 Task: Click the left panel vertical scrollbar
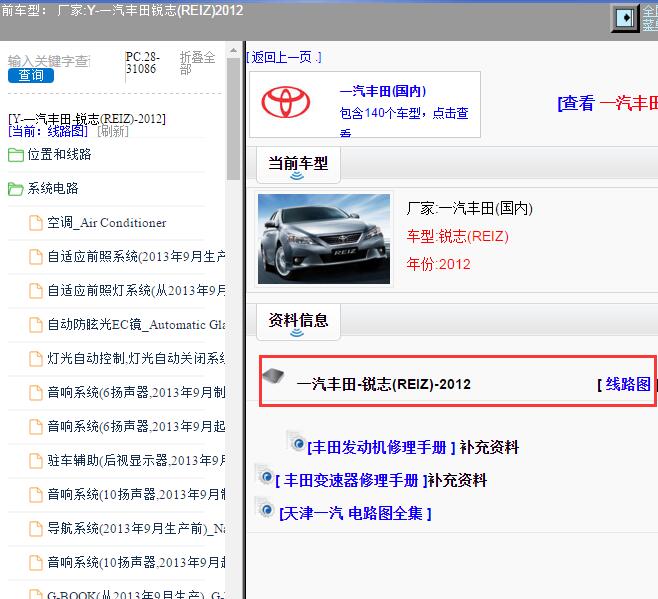point(232,300)
